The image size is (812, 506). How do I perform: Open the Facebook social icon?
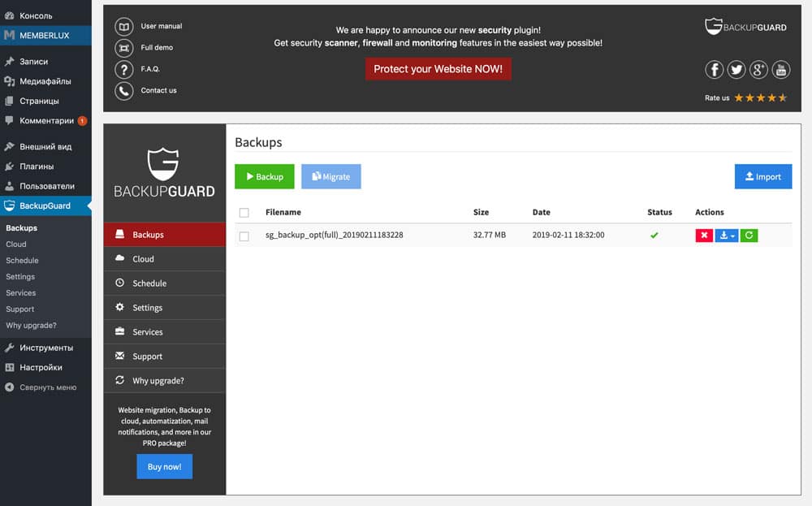pos(715,70)
